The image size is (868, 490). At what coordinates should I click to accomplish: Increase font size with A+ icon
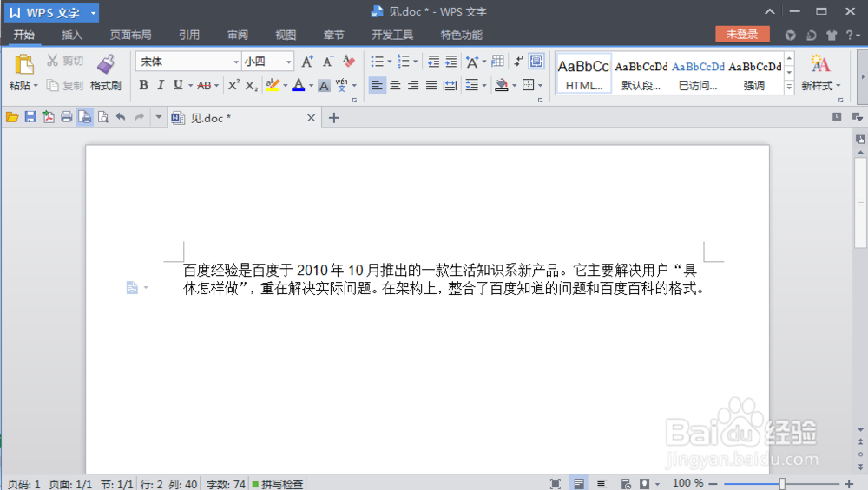click(x=307, y=61)
